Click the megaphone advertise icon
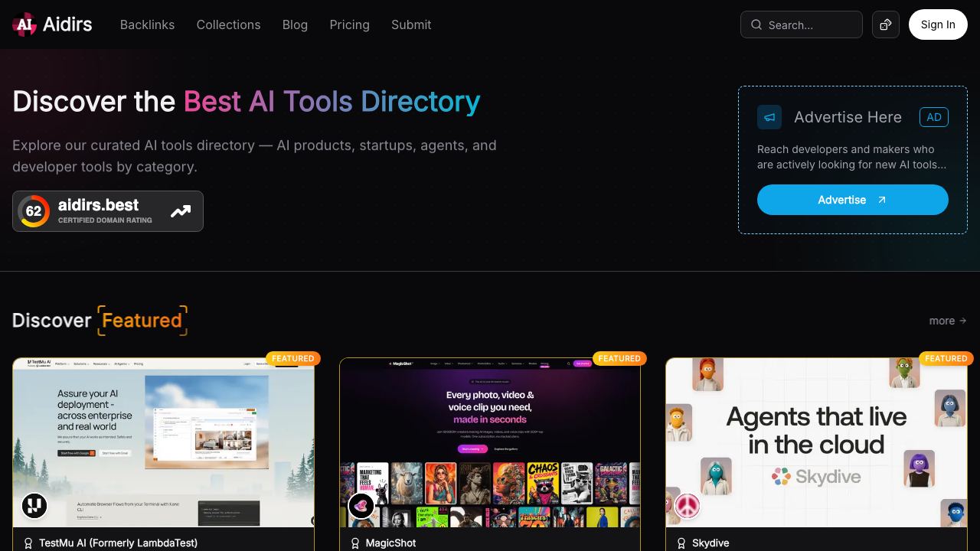Image resolution: width=980 pixels, height=551 pixels. (x=769, y=117)
